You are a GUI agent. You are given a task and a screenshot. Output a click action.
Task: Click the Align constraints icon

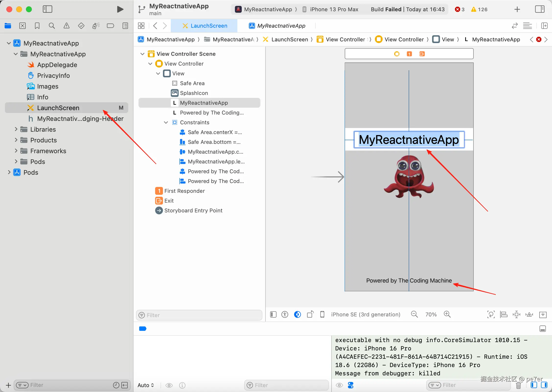[504, 314]
